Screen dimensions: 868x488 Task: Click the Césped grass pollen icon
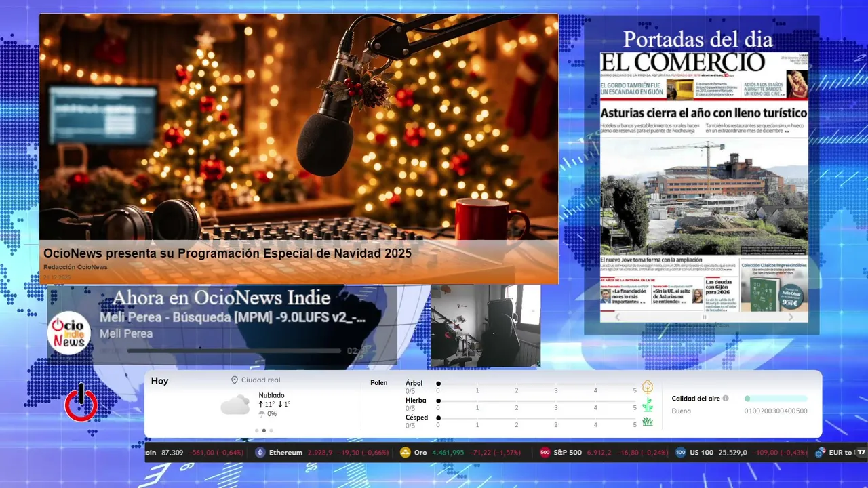(x=648, y=422)
